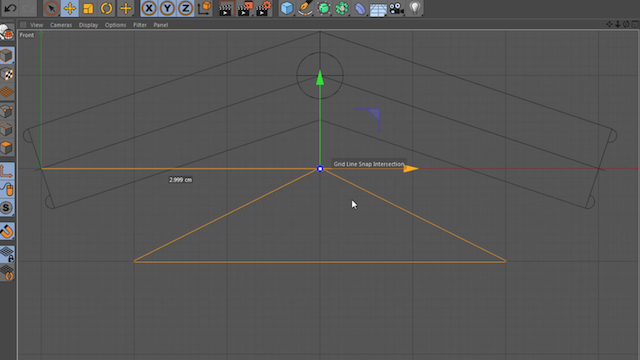The height and width of the screenshot is (360, 640).
Task: Click the Undo arrow icon
Action: (10, 8)
